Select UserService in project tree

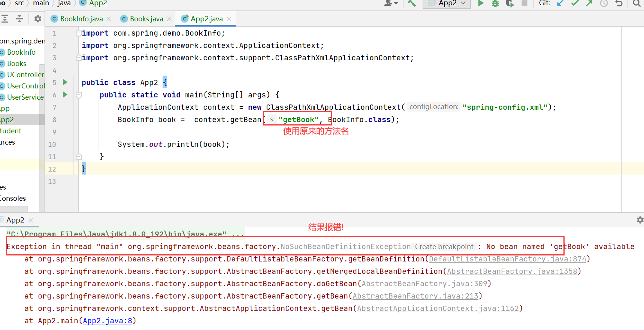(x=25, y=97)
